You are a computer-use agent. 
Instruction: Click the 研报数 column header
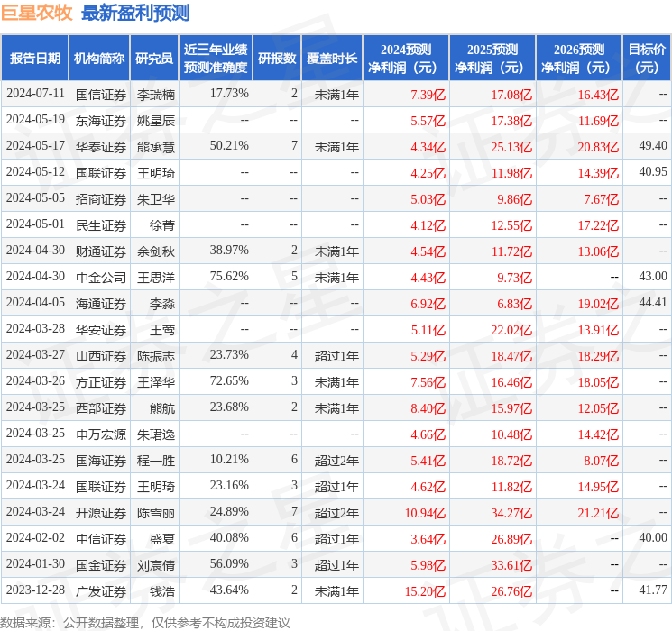(x=277, y=59)
